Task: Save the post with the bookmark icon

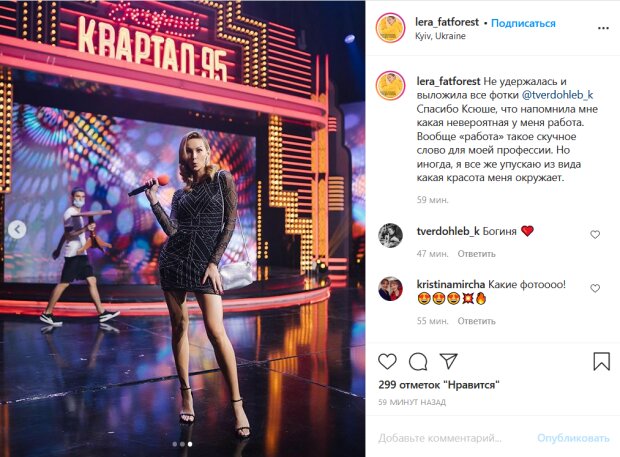Action: pyautogui.click(x=601, y=361)
